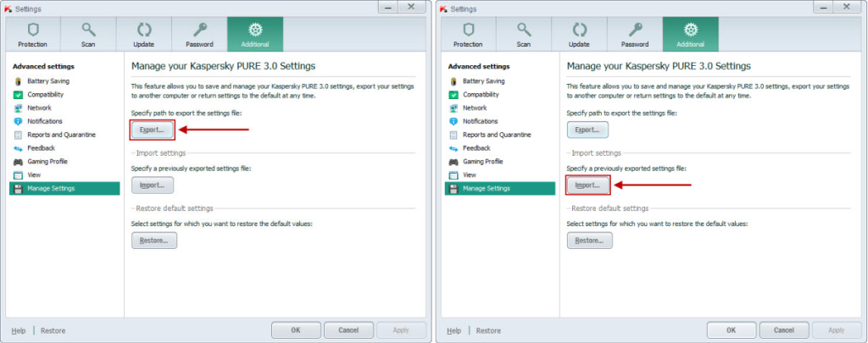868x343 pixels.
Task: Select Feedback label in left window
Action: click(42, 148)
